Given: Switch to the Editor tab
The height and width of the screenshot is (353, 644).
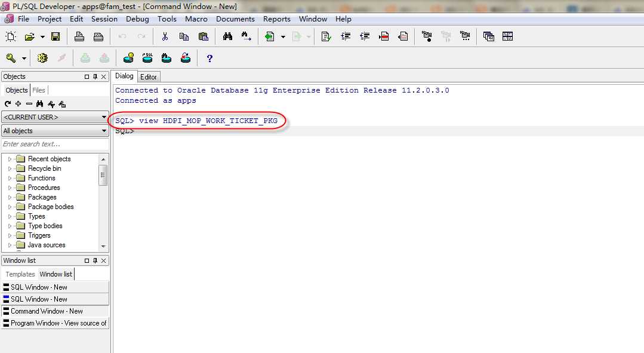Looking at the screenshot, I should (148, 77).
